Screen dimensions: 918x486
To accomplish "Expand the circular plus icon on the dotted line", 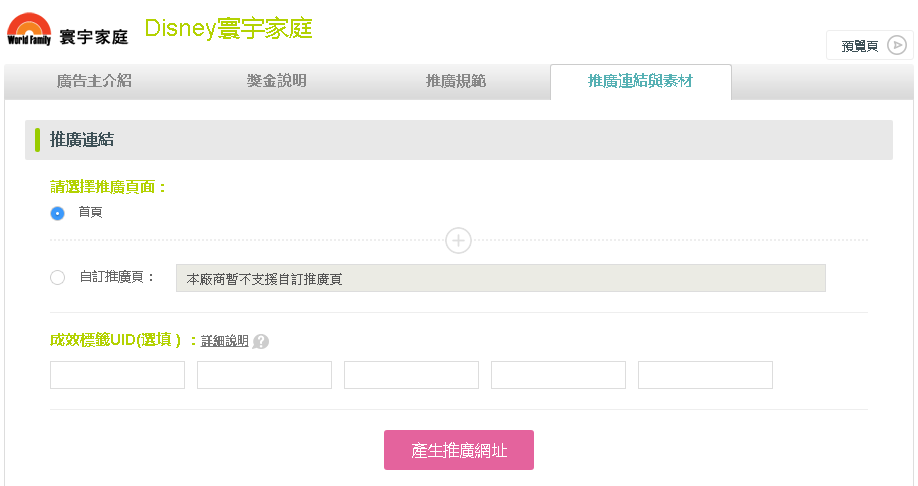I will point(458,240).
